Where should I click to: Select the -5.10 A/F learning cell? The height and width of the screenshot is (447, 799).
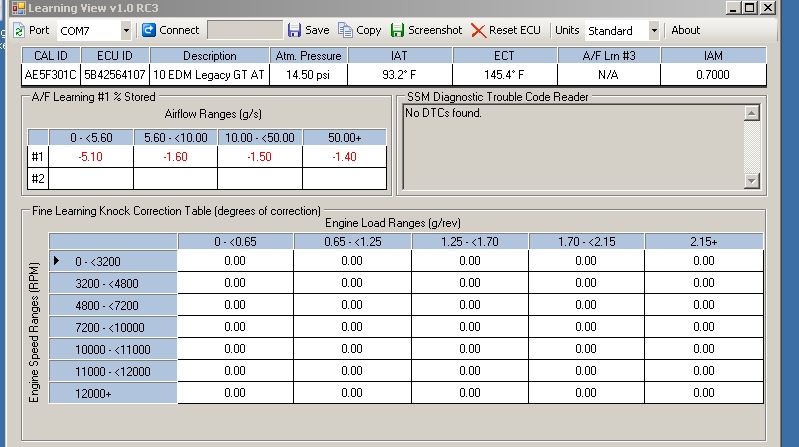tap(91, 157)
